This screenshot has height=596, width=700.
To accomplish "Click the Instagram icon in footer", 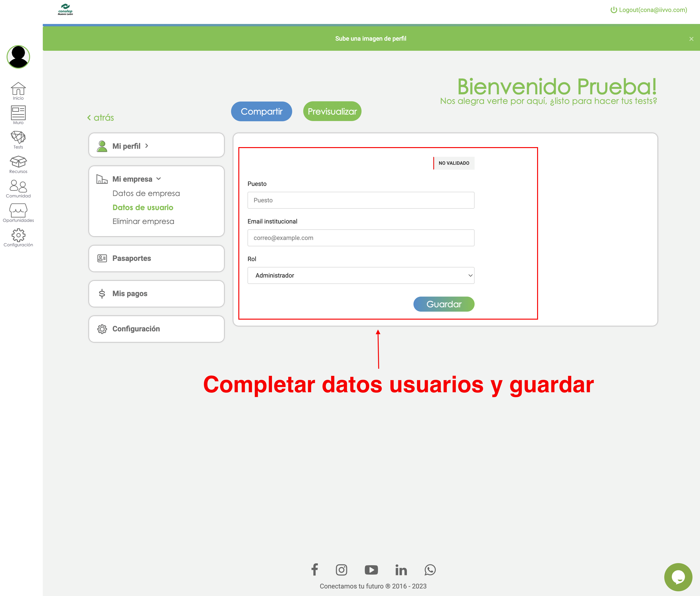I will coord(342,570).
